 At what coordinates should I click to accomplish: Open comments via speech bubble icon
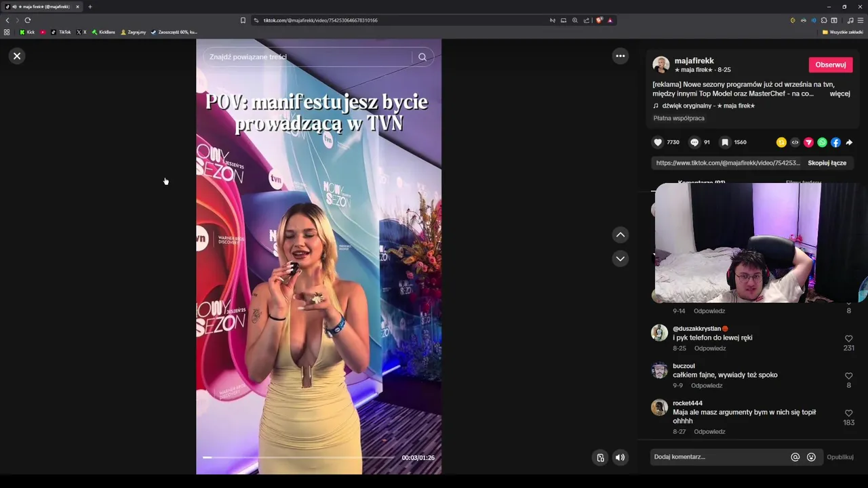point(694,142)
